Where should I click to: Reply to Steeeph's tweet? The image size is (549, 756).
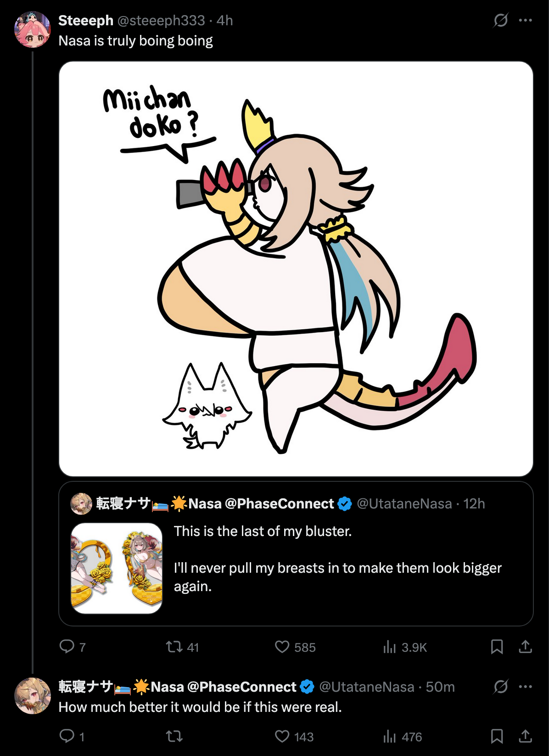point(67,647)
